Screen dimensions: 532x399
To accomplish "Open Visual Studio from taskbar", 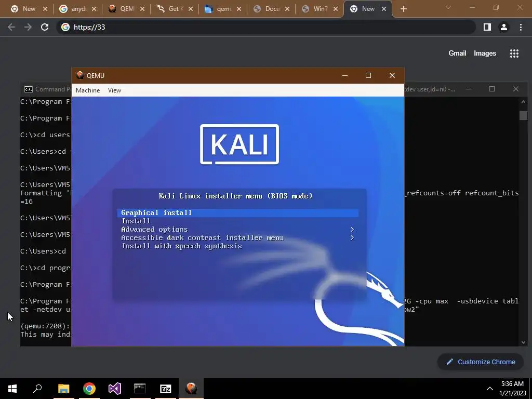I will pyautogui.click(x=115, y=389).
